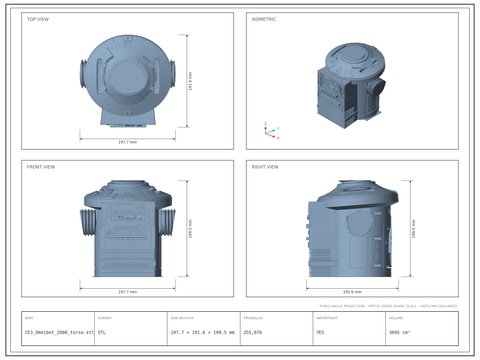Image resolution: width=480 pixels, height=360 pixels.
Task: Click the TOP VIEW label
Action: click(x=38, y=19)
